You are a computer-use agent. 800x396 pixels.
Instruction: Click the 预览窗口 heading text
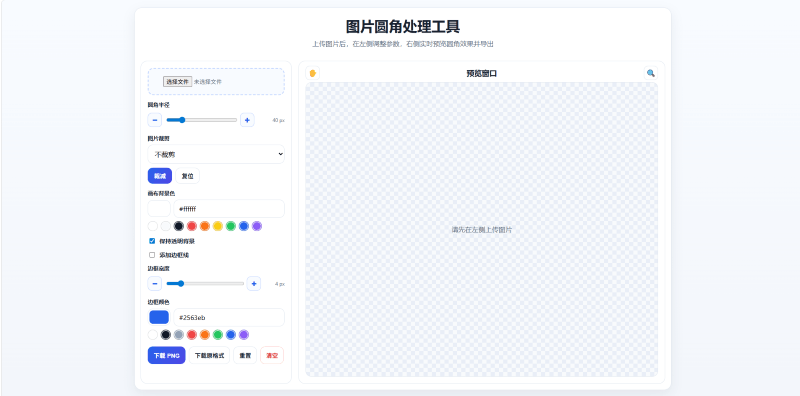tap(482, 73)
